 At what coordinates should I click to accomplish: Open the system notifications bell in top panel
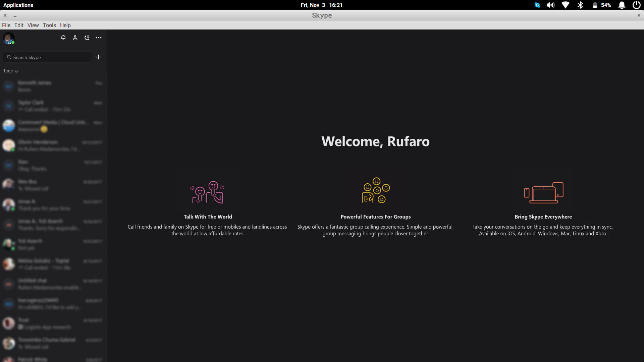coord(622,5)
